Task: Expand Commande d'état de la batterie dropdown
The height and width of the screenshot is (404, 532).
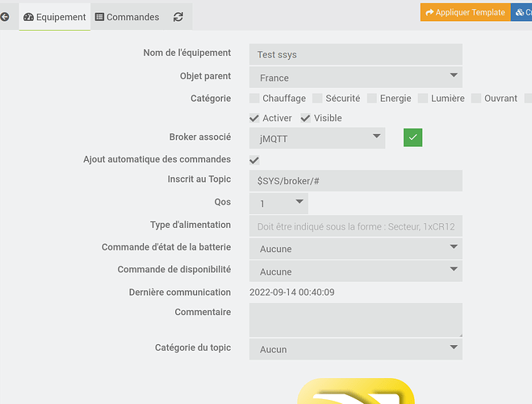Action: 355,249
